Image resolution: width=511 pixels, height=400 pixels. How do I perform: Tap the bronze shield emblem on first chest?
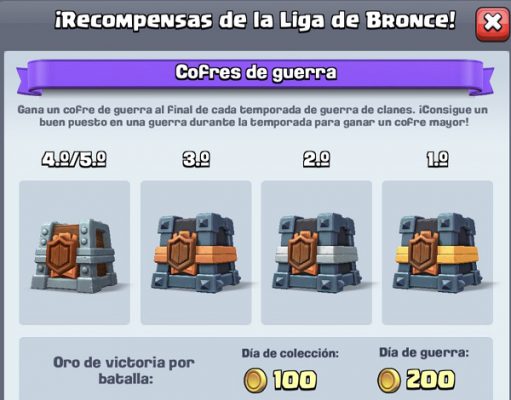click(x=62, y=255)
